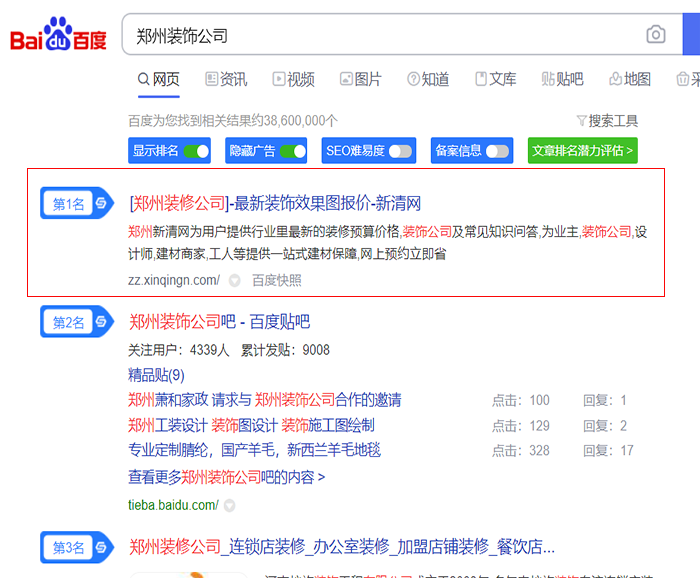Click 点击: 100 text
This screenshot has width=700, height=578.
[521, 400]
